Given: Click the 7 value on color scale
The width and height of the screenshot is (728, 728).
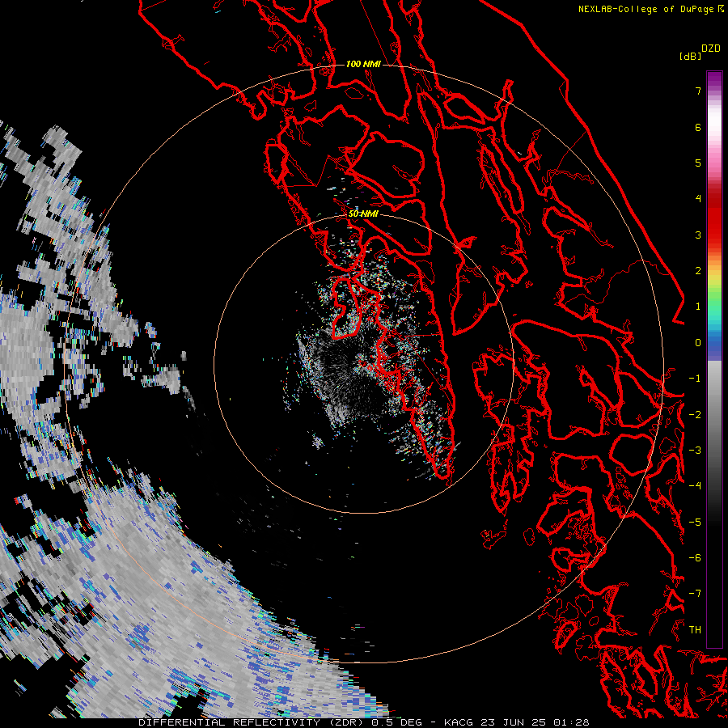Looking at the screenshot, I should 698,91.
